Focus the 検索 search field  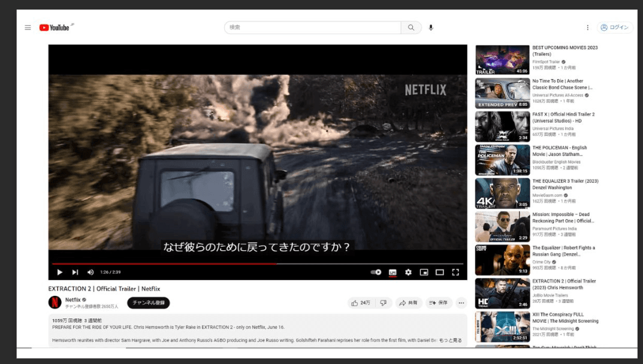312,28
